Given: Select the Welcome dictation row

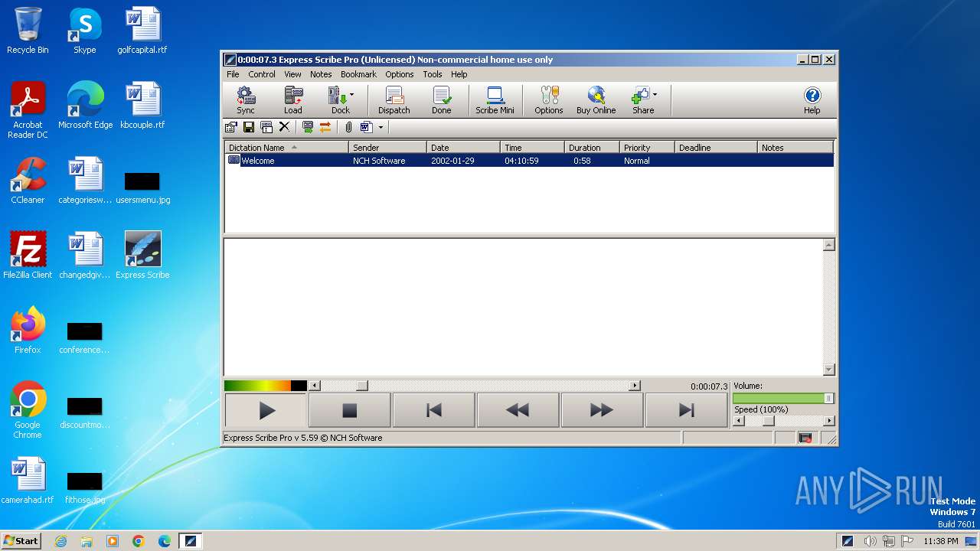Looking at the screenshot, I should (x=529, y=161).
